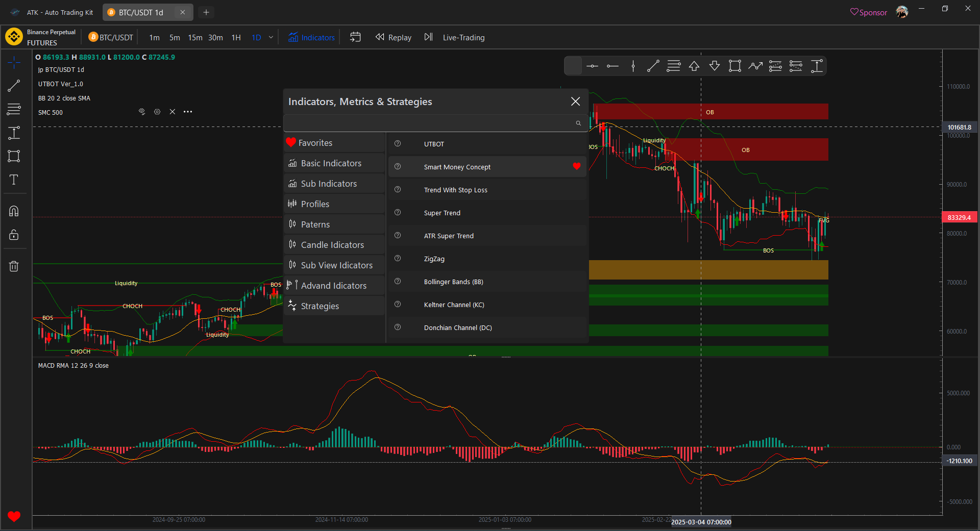Screen dimensions: 980x531
Task: Select the Text tool in left sidebar
Action: coord(14,180)
